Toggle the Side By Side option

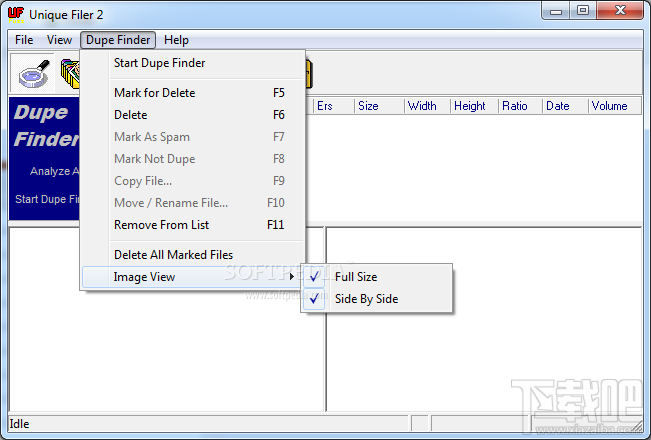coord(376,299)
